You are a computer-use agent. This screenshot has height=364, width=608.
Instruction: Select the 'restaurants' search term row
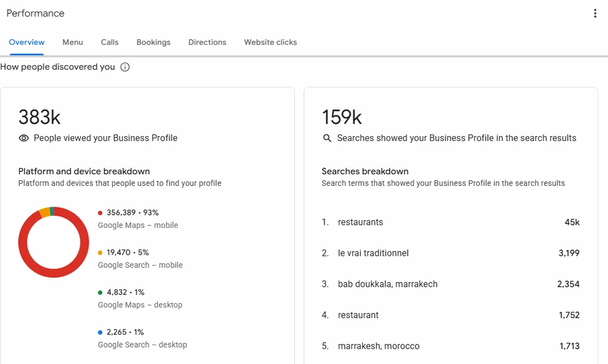(x=451, y=222)
